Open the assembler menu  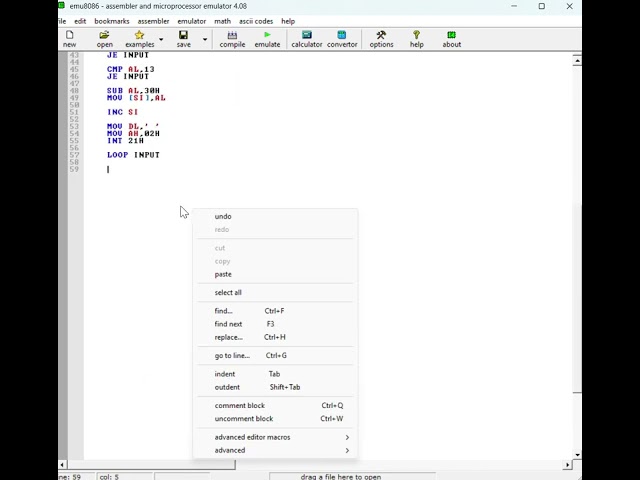(x=153, y=21)
